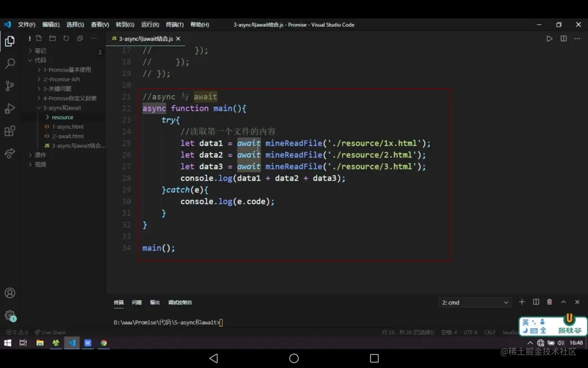The width and height of the screenshot is (588, 368).
Task: Open the 运行(R) menu
Action: (150, 25)
